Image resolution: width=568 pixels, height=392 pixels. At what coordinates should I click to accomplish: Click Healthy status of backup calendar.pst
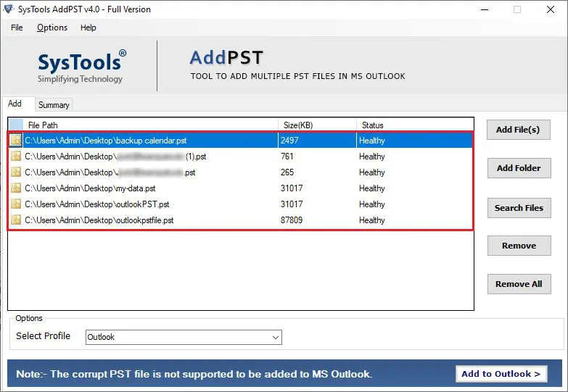372,141
